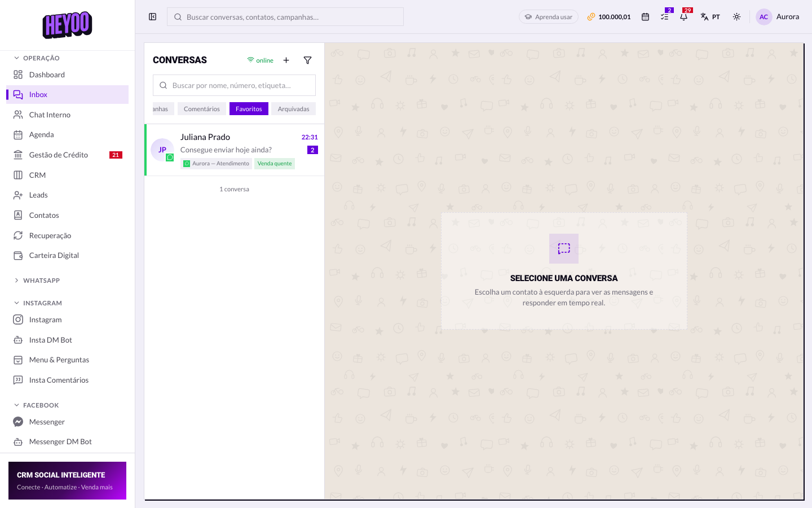Click the HEYOO logo
The width and height of the screenshot is (812, 508).
[x=67, y=25]
